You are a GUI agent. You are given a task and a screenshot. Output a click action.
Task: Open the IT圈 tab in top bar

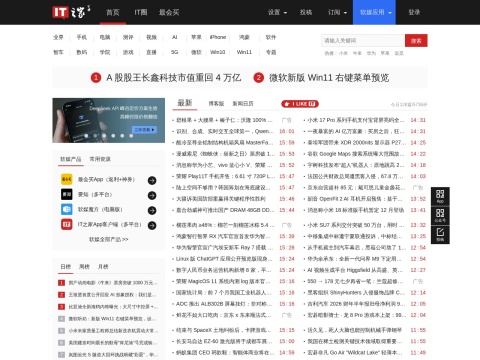click(141, 12)
